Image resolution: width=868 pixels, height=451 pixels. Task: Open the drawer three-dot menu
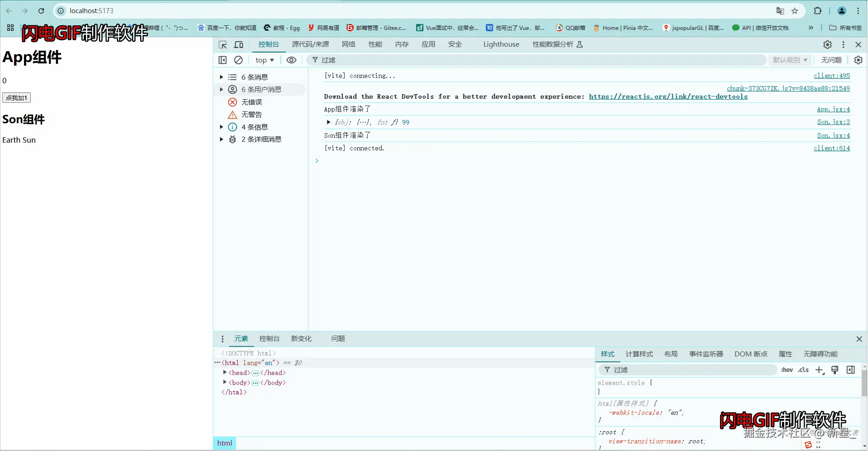point(222,339)
